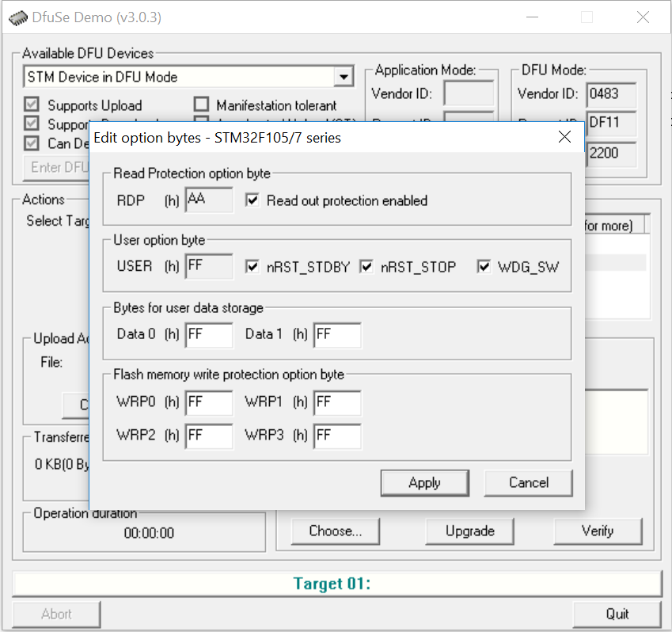Open the Available DFU Devices dropdown
Image resolution: width=672 pixels, height=632 pixels.
(x=344, y=77)
